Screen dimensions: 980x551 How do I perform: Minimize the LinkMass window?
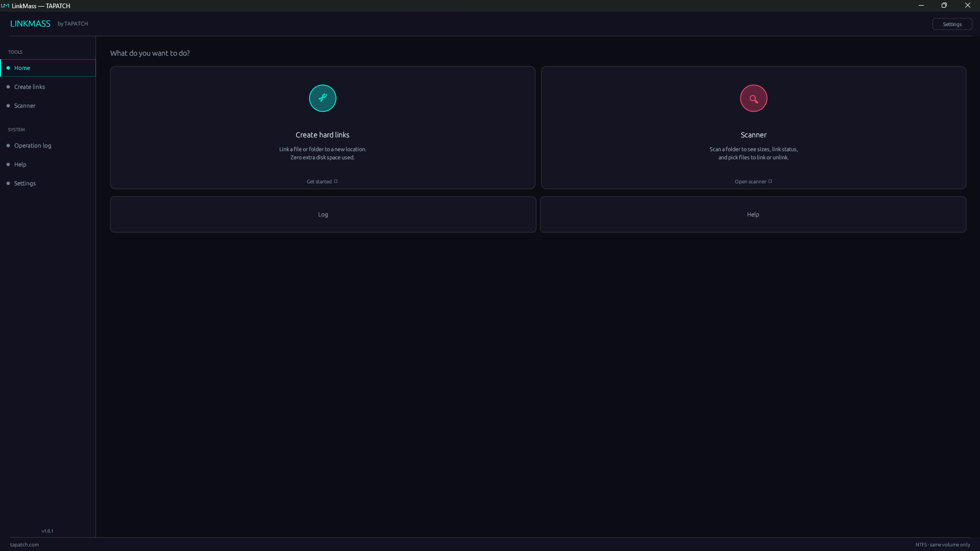921,6
